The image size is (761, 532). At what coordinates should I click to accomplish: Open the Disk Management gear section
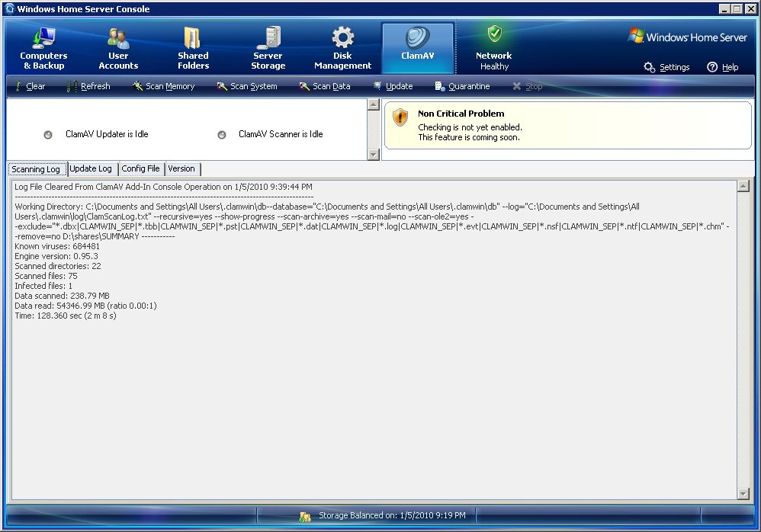pos(342,49)
